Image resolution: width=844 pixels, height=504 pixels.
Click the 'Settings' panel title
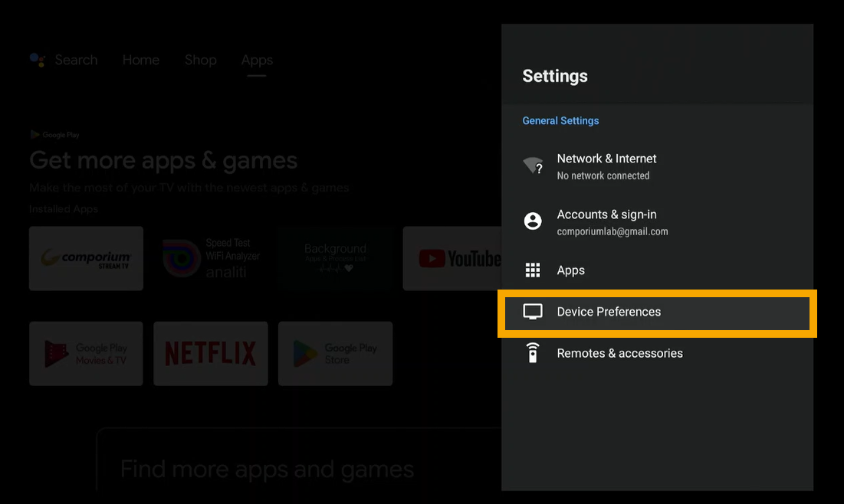click(x=555, y=77)
